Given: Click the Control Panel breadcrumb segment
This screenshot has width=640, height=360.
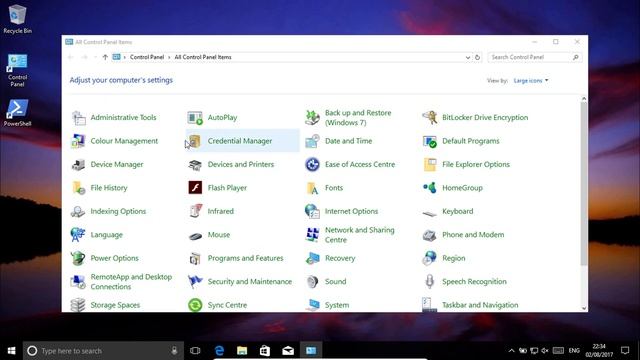Looking at the screenshot, I should click(147, 58).
